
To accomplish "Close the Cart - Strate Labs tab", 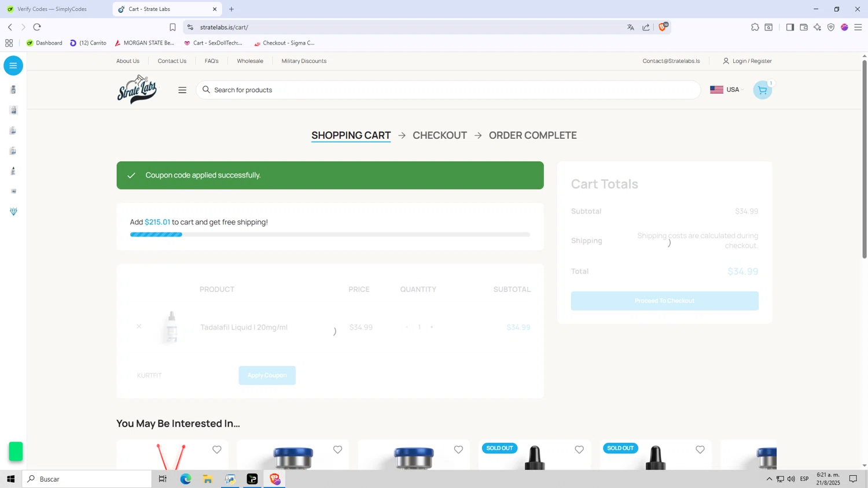I will [x=215, y=9].
